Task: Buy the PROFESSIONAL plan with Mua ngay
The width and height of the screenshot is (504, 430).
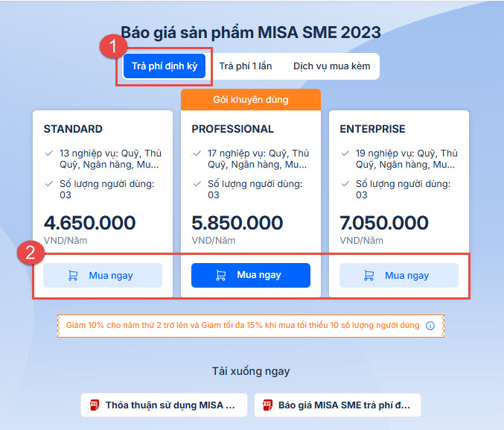Action: (x=251, y=275)
